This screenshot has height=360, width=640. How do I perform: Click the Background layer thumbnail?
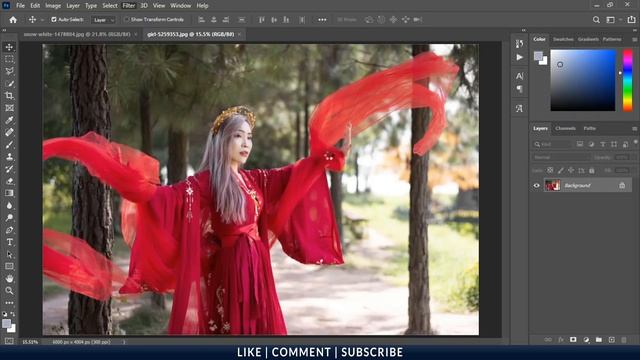[x=553, y=186]
